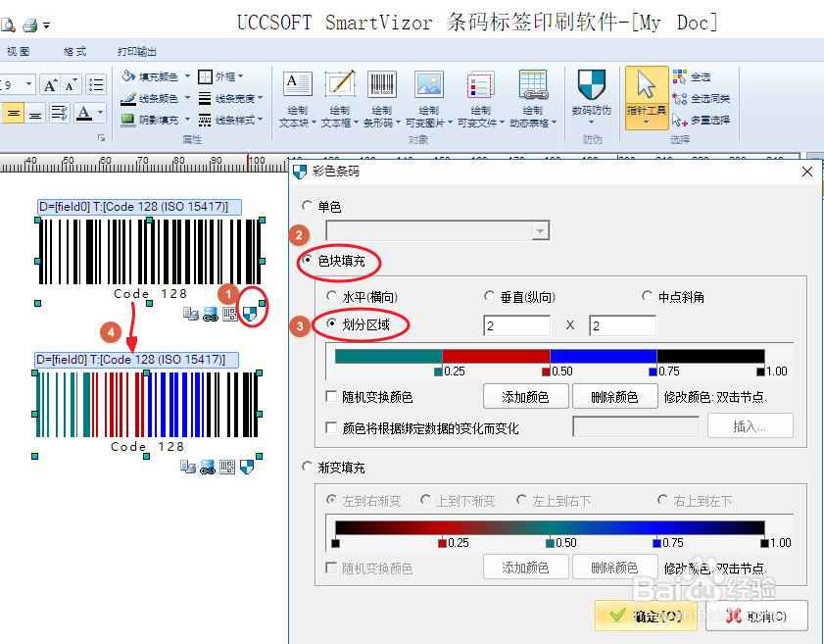
Task: Select the 垂直(纵向) vertical direction option
Action: click(489, 295)
